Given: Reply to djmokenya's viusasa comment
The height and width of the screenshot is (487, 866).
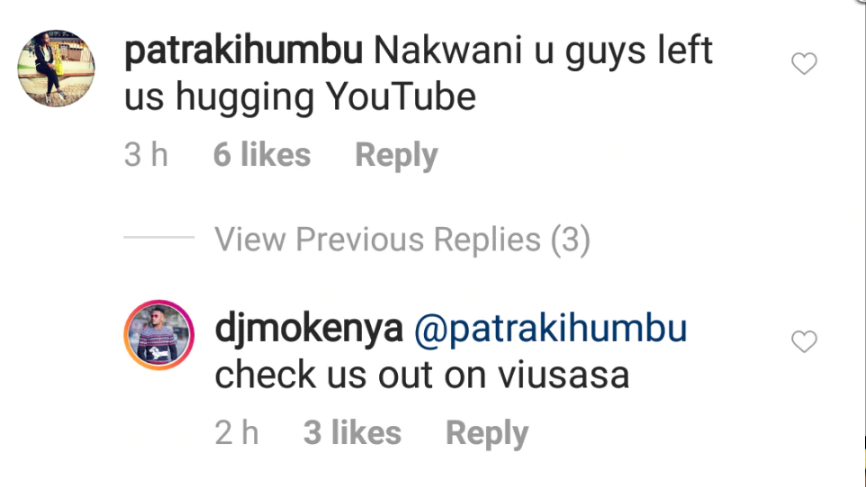Looking at the screenshot, I should coord(487,433).
